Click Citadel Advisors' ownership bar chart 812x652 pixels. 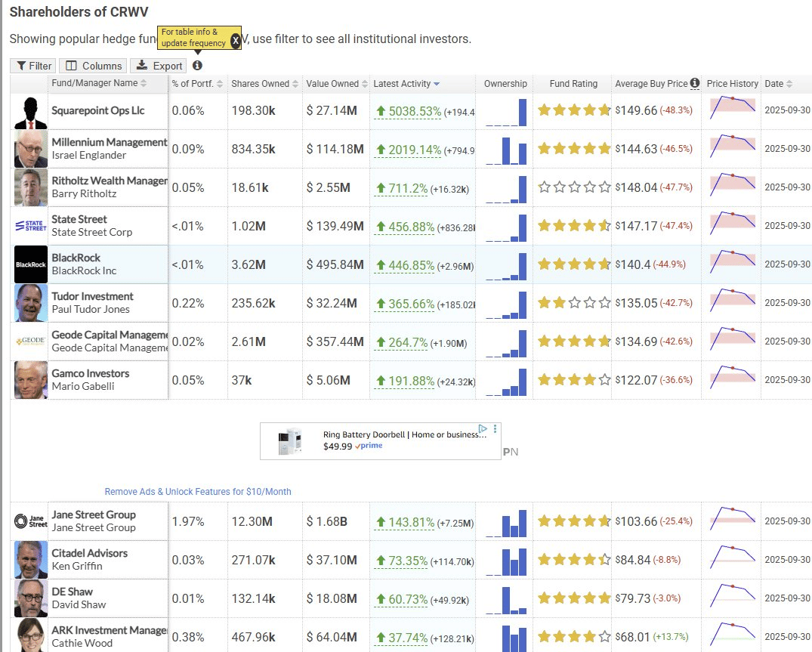click(507, 562)
